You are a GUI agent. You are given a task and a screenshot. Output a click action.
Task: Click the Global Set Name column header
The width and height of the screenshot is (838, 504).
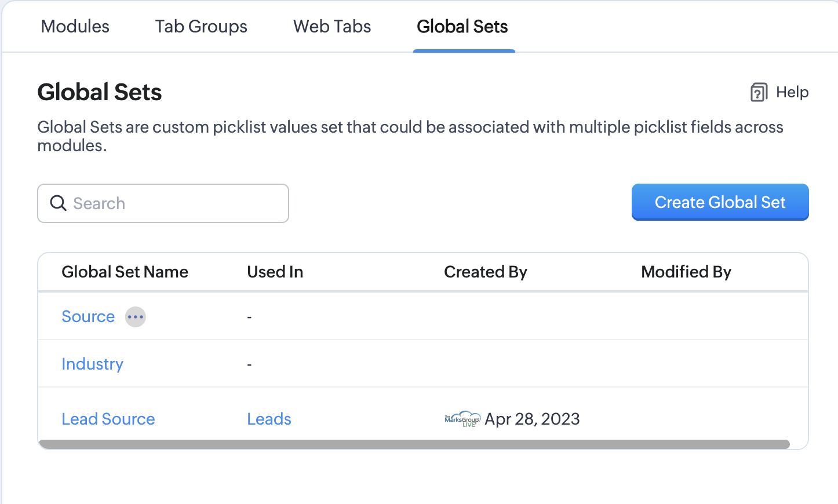(x=125, y=271)
